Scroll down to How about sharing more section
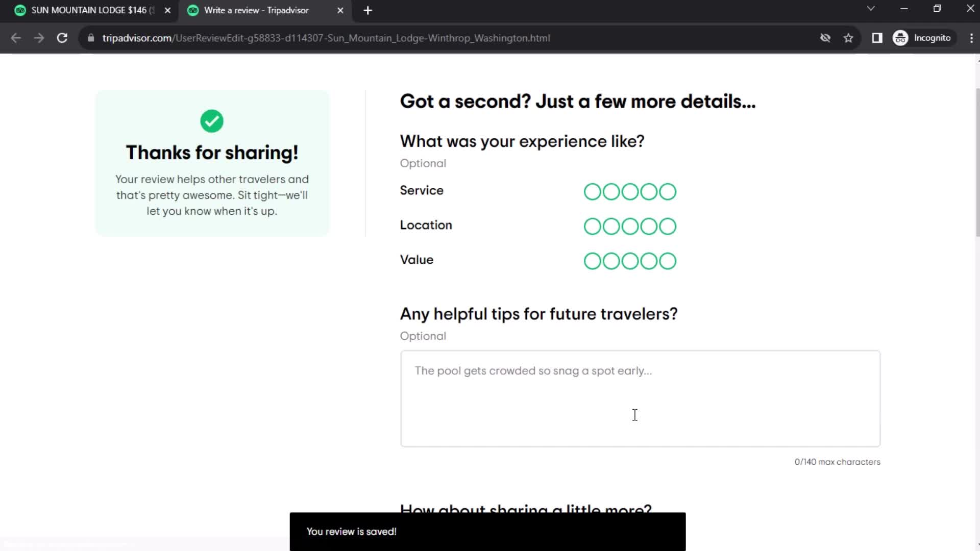This screenshot has width=980, height=551. pos(525,509)
